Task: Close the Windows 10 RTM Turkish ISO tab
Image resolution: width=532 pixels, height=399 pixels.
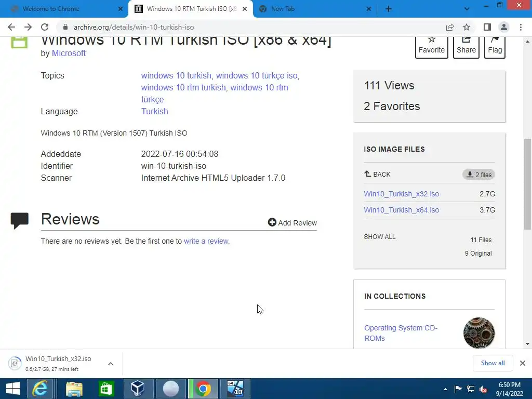Action: tap(245, 9)
